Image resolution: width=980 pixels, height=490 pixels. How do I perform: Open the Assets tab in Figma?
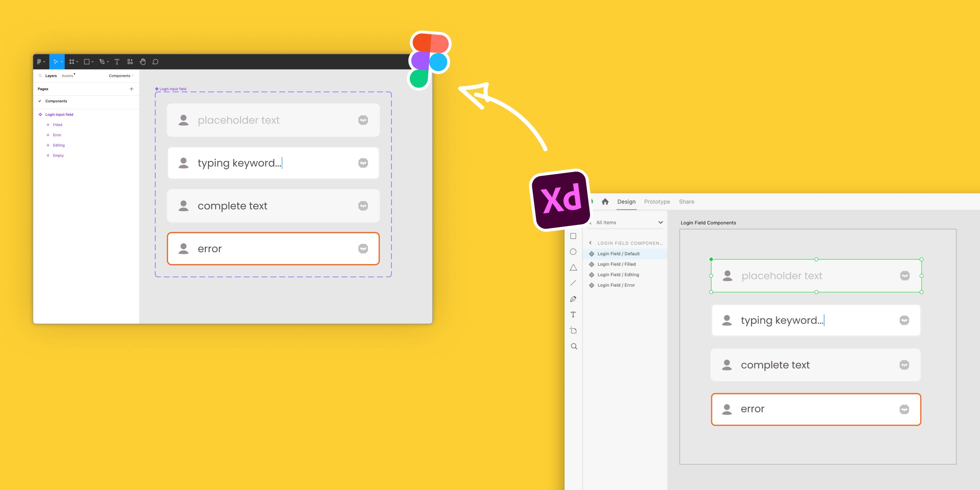click(x=67, y=76)
